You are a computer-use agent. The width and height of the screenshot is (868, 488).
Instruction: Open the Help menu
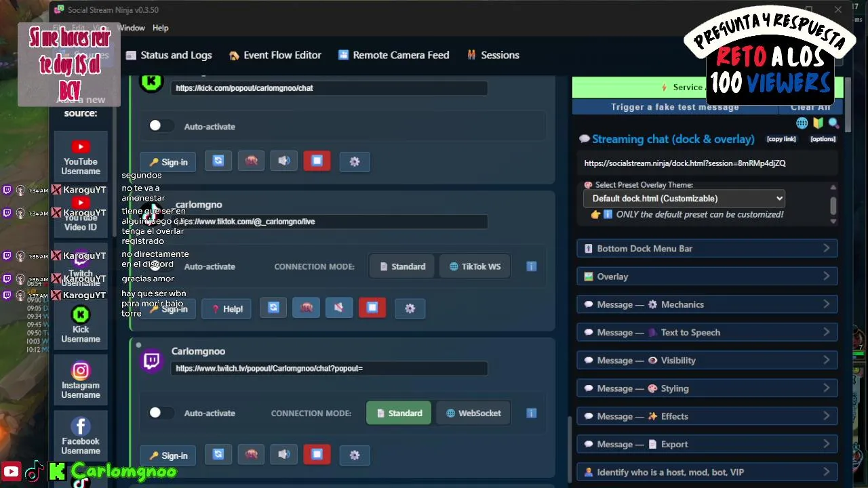click(161, 28)
